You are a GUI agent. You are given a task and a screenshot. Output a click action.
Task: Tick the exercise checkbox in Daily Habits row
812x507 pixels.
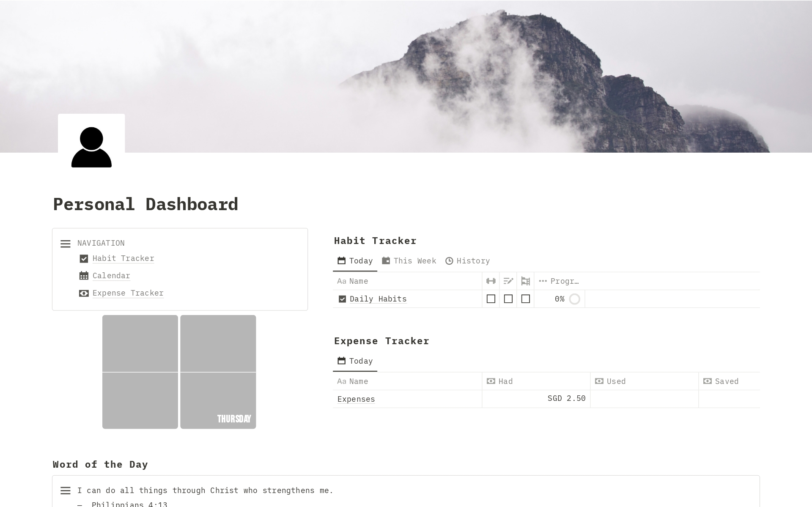[491, 299]
